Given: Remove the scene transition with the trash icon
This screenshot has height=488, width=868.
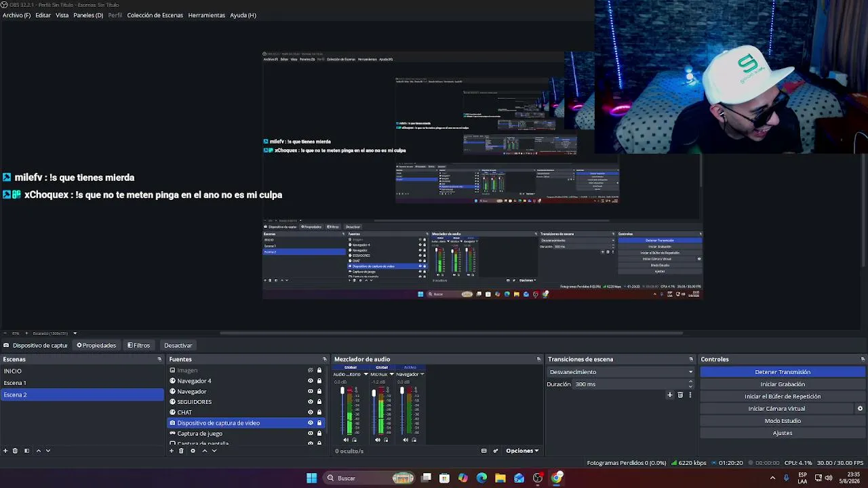Looking at the screenshot, I should [x=680, y=395].
